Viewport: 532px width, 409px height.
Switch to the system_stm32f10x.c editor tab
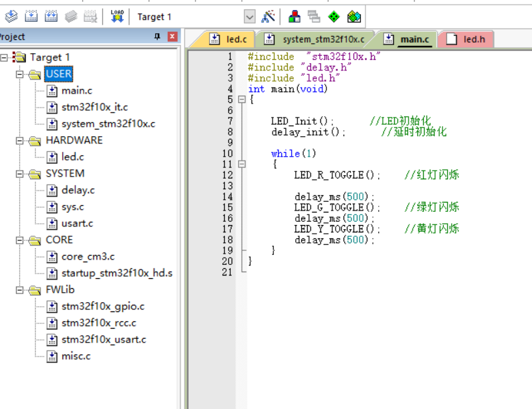coord(317,39)
